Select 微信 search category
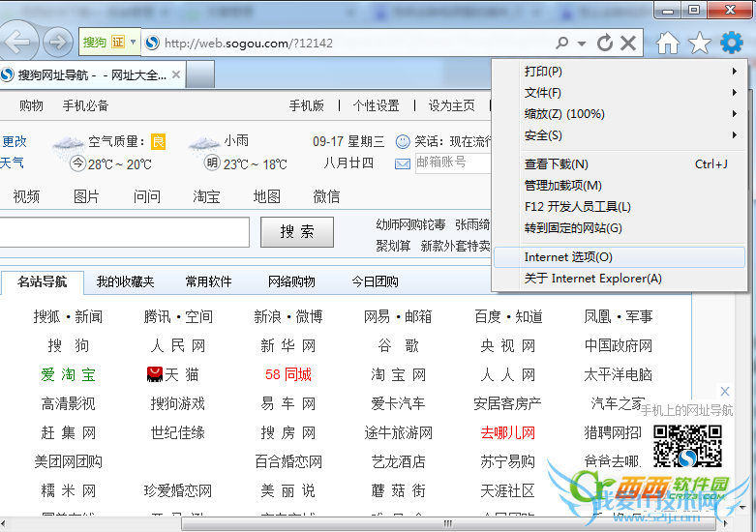 326,196
